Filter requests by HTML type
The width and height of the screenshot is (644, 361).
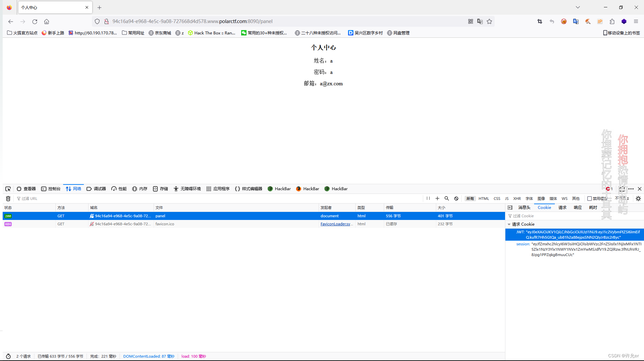coord(483,199)
